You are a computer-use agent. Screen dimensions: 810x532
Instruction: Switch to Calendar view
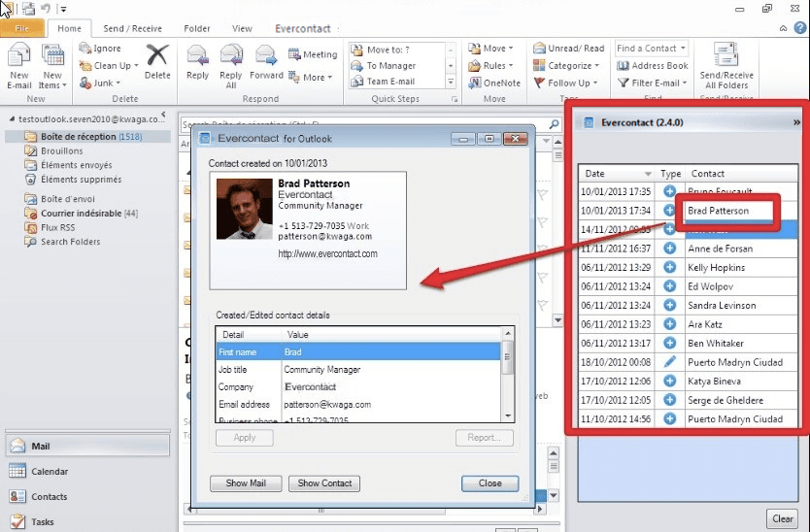pos(39,471)
